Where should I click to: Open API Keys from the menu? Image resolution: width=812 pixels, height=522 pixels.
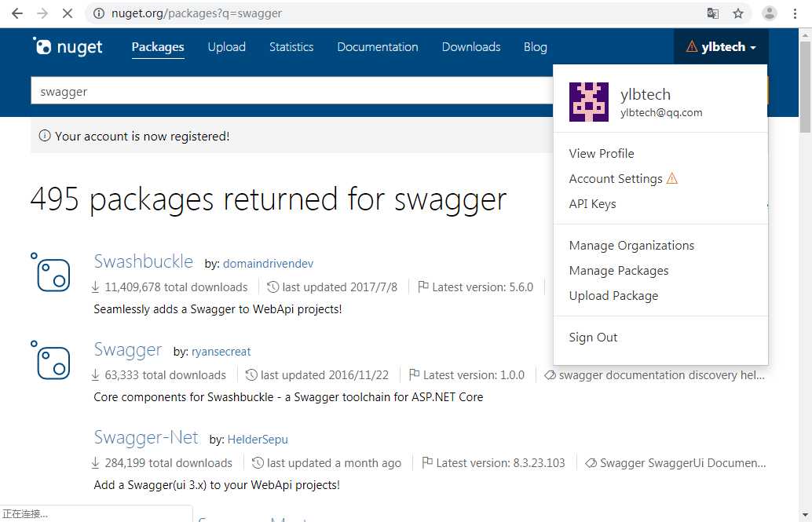[592, 204]
